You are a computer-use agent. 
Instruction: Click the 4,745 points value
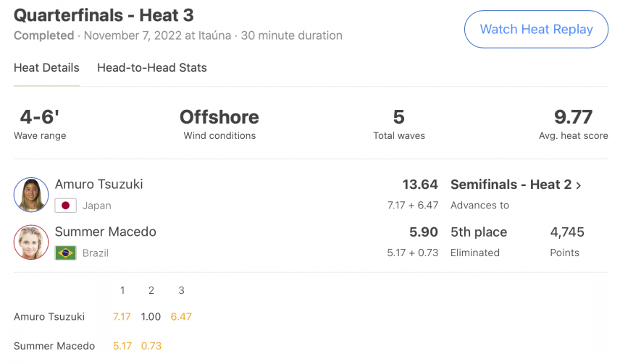tap(567, 232)
